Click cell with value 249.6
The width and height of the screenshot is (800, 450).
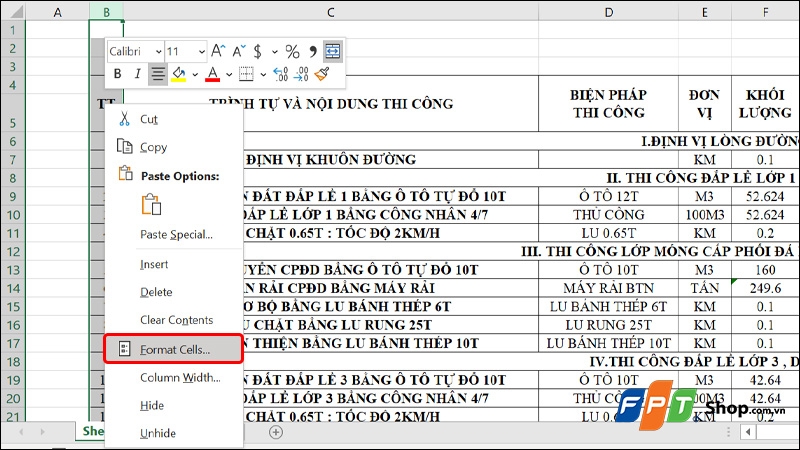point(765,288)
